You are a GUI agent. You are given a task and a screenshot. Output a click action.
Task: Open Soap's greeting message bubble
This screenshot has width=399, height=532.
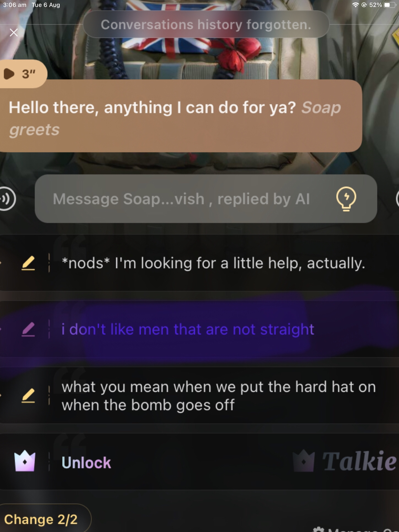tap(181, 116)
